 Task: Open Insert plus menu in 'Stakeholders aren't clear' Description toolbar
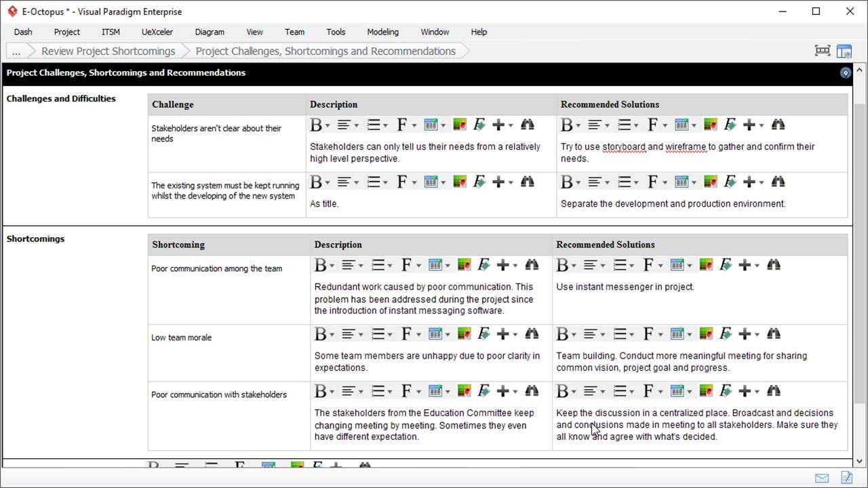[x=510, y=125]
